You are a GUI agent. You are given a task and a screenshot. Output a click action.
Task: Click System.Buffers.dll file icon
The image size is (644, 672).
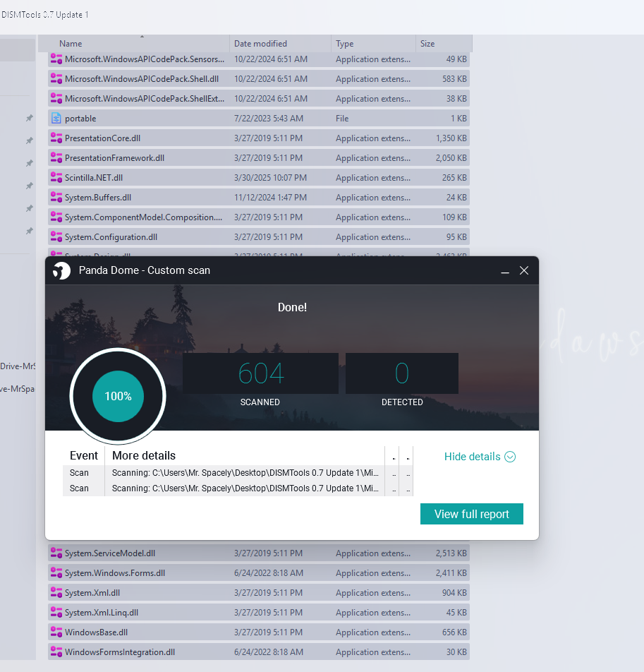[x=56, y=197]
